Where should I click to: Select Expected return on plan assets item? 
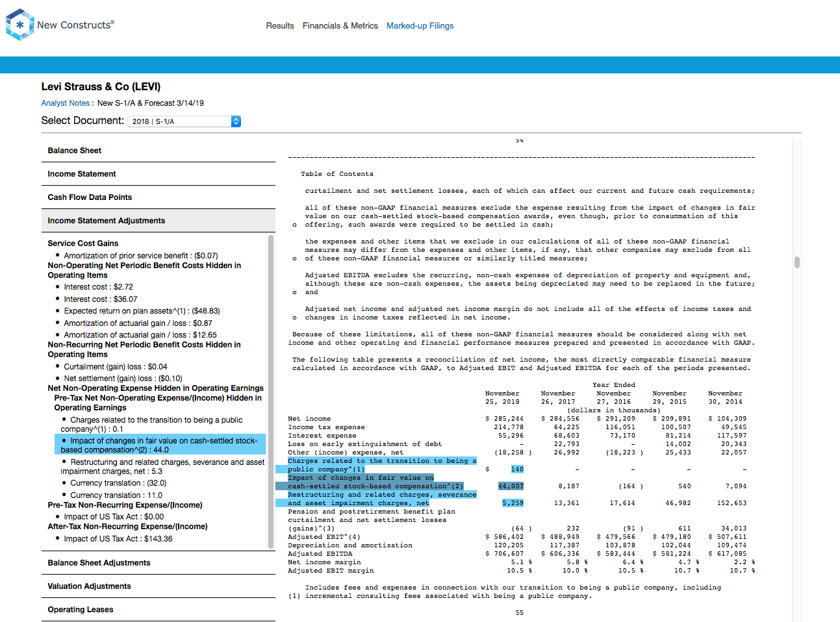(x=142, y=311)
